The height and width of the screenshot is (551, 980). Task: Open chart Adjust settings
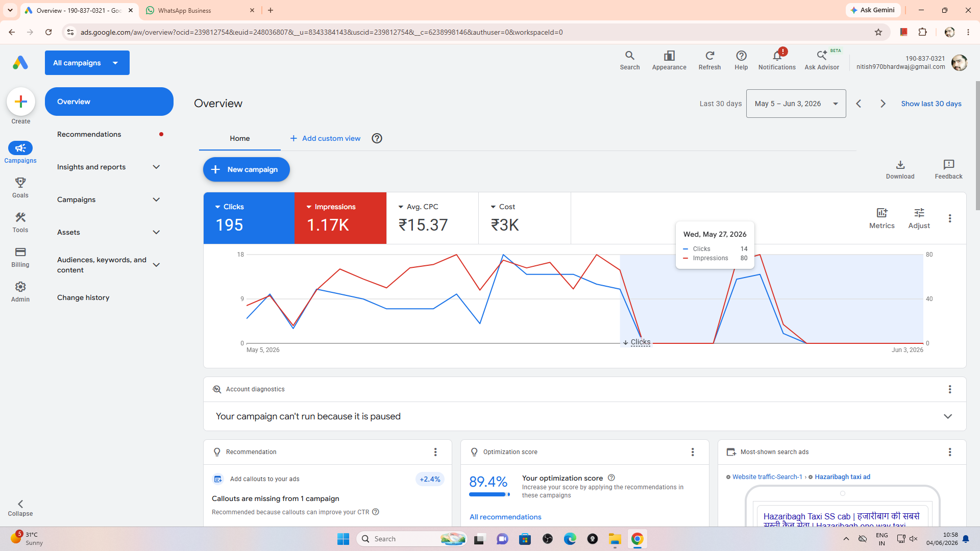(x=919, y=218)
